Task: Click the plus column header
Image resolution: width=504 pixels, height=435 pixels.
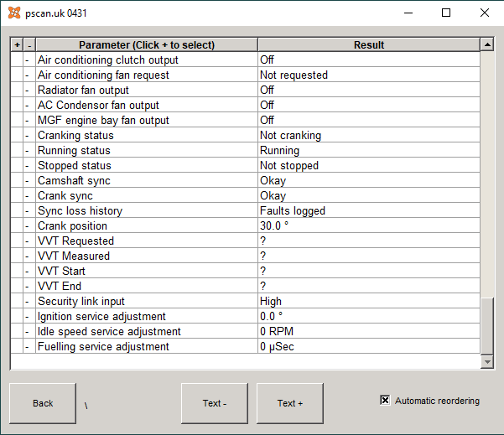Action: click(17, 44)
